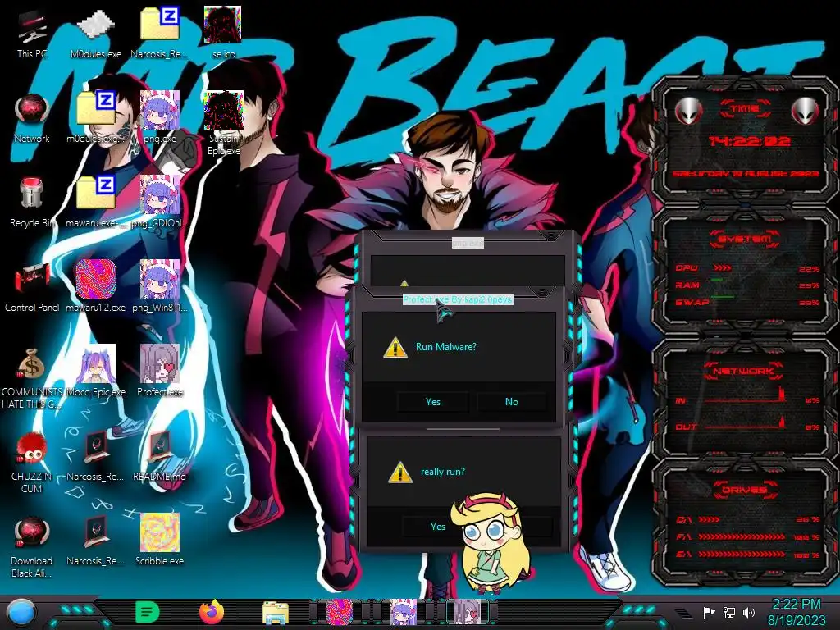Screen dimensions: 840x630
Task: Click the Star Butterfly desktop character
Action: [491, 542]
